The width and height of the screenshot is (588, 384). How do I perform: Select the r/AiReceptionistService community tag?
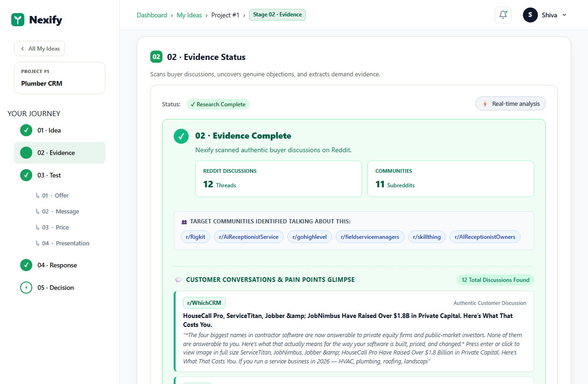tap(249, 237)
